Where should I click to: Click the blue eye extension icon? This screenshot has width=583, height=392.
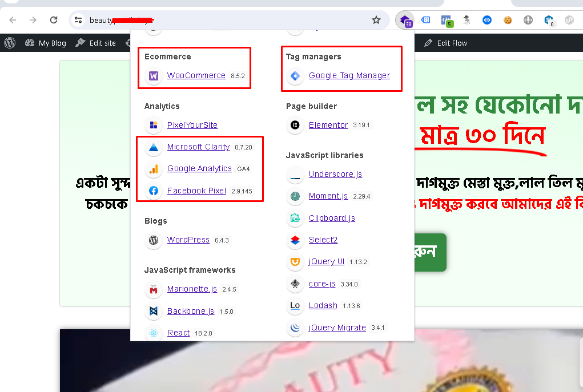click(487, 20)
